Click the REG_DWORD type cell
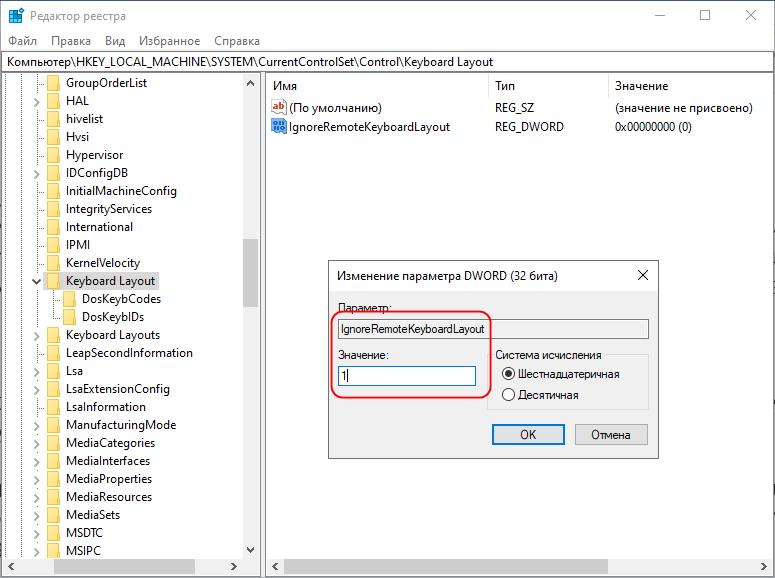This screenshot has height=578, width=775. click(529, 127)
